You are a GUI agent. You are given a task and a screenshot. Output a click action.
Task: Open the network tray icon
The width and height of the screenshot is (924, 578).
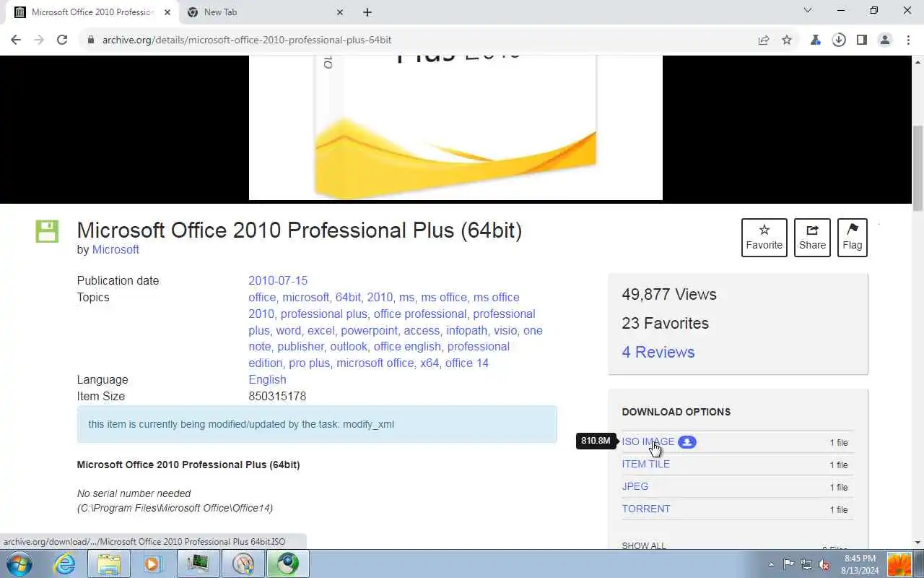tap(806, 564)
